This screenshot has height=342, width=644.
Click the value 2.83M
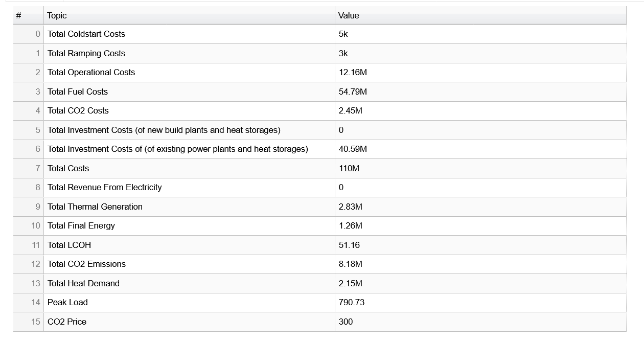click(351, 207)
